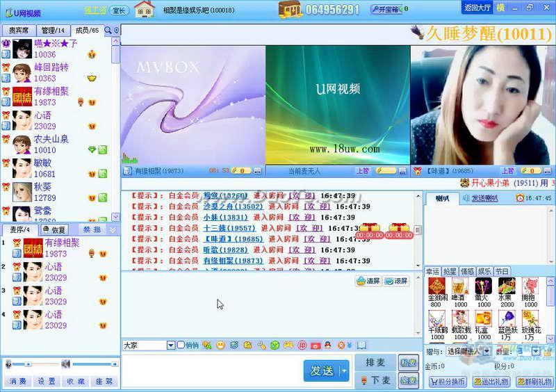This screenshot has height=392, width=556.
Task: Select member 农夫山泉 10010 in list
Action: click(x=56, y=145)
